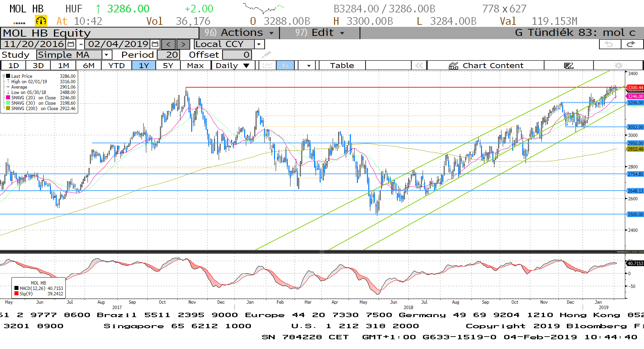Click the start date field 11/20/2016
Viewport: 644px width, 349px height.
(x=34, y=44)
